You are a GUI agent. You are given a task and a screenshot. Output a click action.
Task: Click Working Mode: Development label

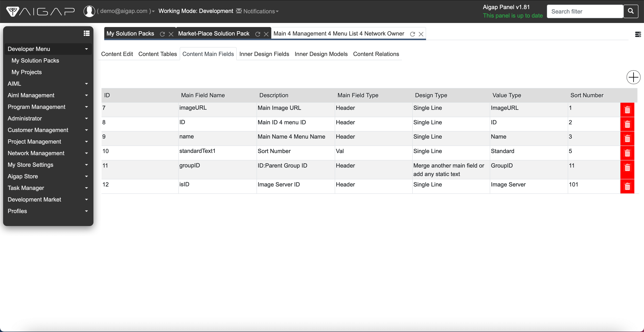[196, 11]
